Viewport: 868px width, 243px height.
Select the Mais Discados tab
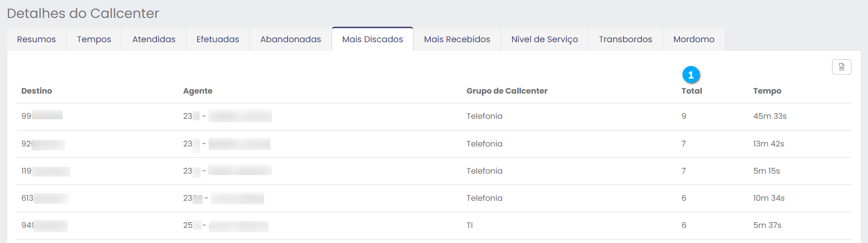(x=373, y=39)
